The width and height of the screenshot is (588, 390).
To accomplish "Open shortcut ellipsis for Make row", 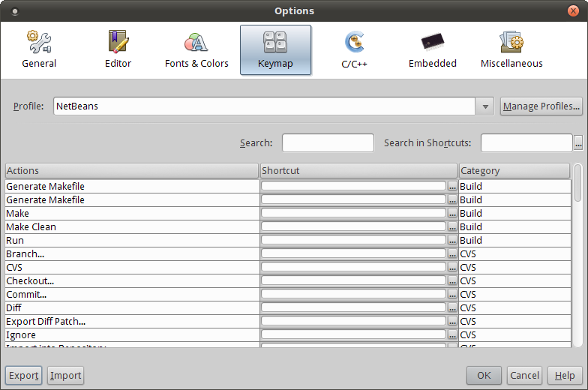I will point(453,213).
